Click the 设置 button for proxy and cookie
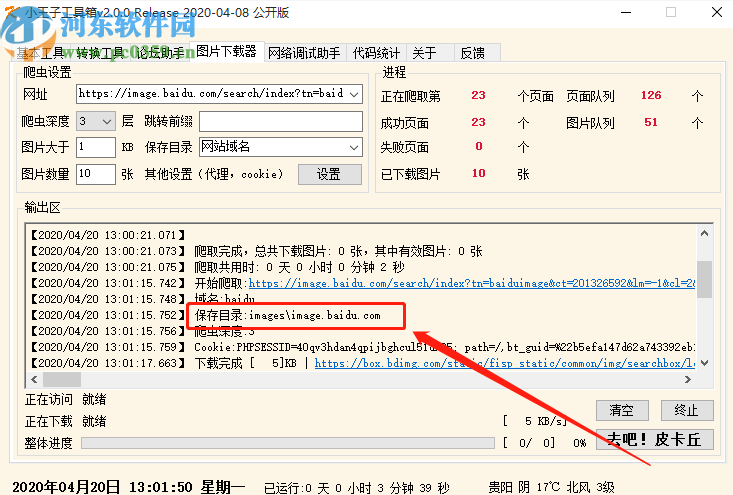 [x=330, y=174]
